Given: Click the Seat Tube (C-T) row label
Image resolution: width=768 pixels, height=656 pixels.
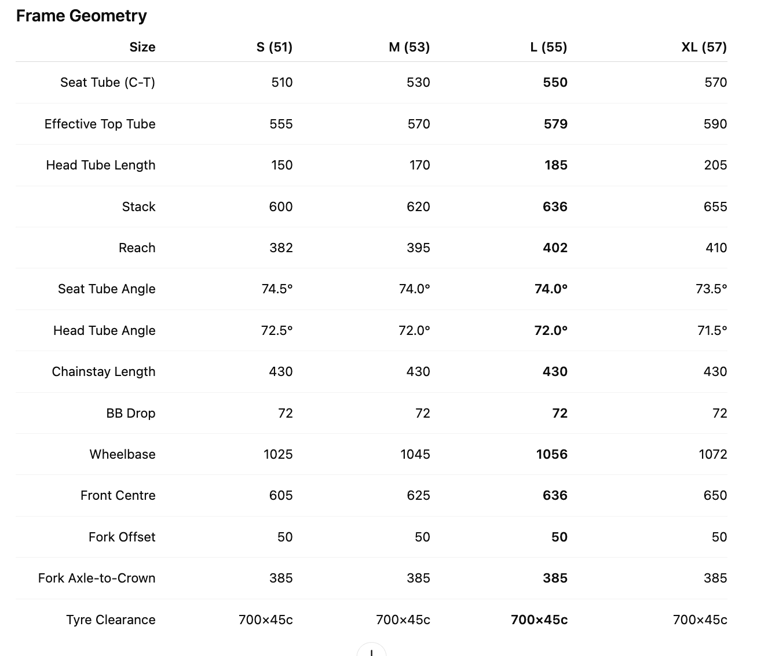Looking at the screenshot, I should 108,82.
